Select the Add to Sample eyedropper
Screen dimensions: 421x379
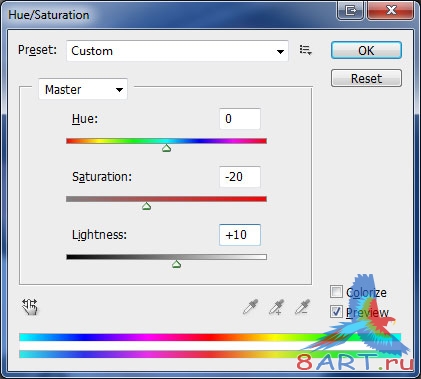277,307
